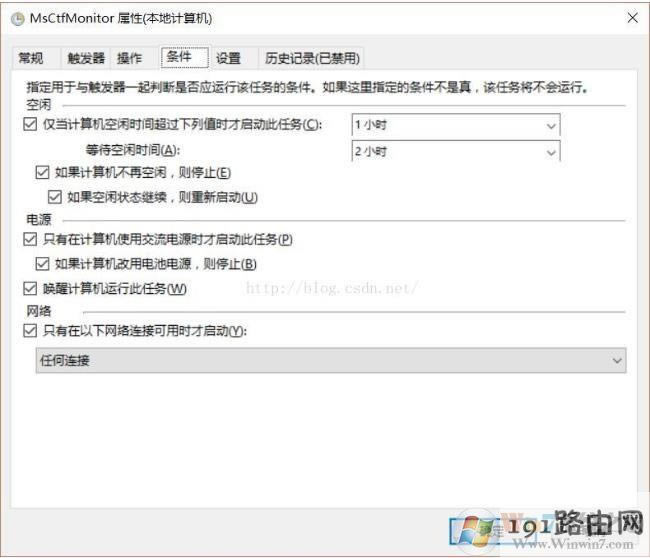Open the 触发器 tab
650x558 pixels.
[85, 58]
